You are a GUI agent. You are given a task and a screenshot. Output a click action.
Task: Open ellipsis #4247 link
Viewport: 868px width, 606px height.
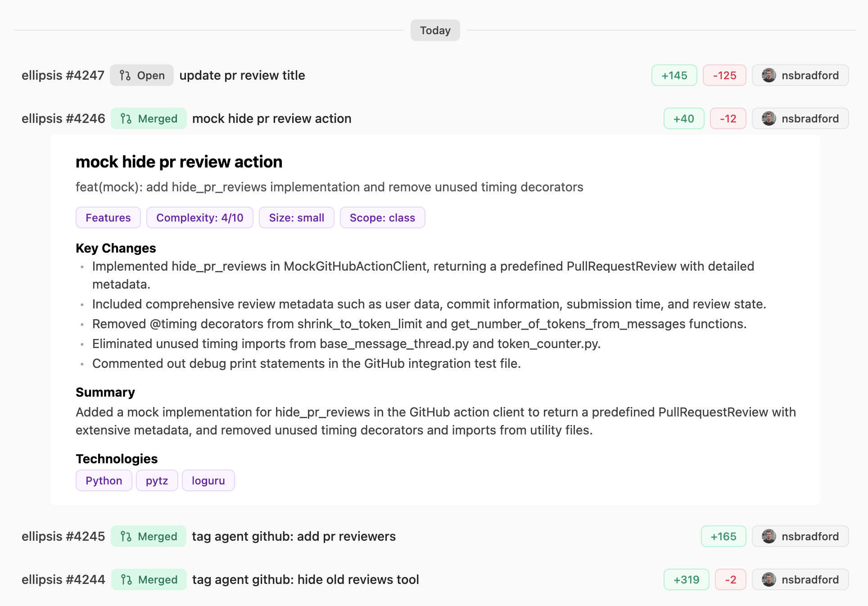point(63,75)
